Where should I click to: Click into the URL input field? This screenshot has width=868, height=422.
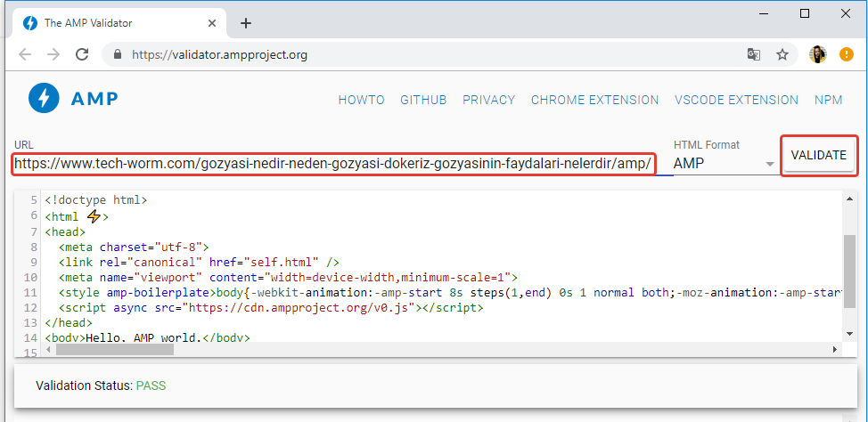click(334, 165)
